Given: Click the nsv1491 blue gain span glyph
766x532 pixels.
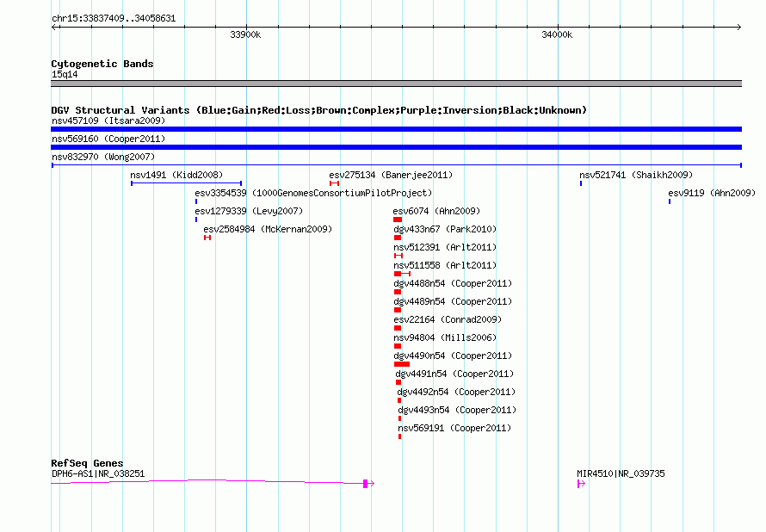Looking at the screenshot, I should (x=187, y=183).
